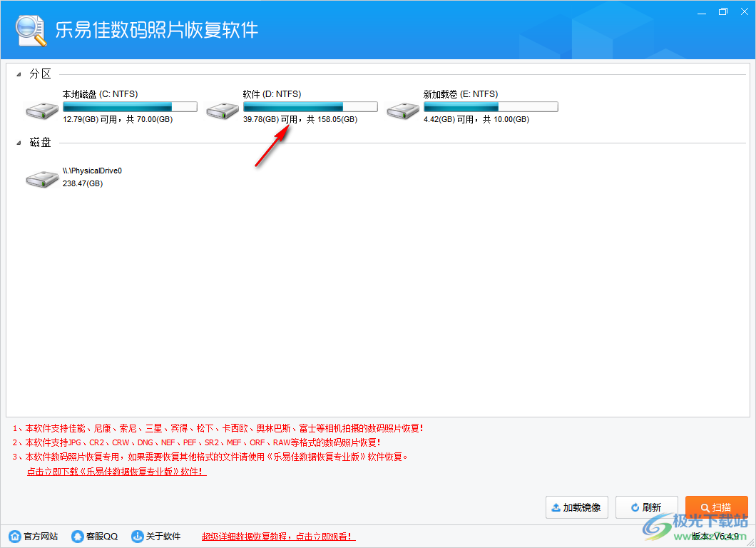The image size is (756, 548).
Task: Select 本地磁盘 (C: NTFS) label
Action: tap(101, 94)
